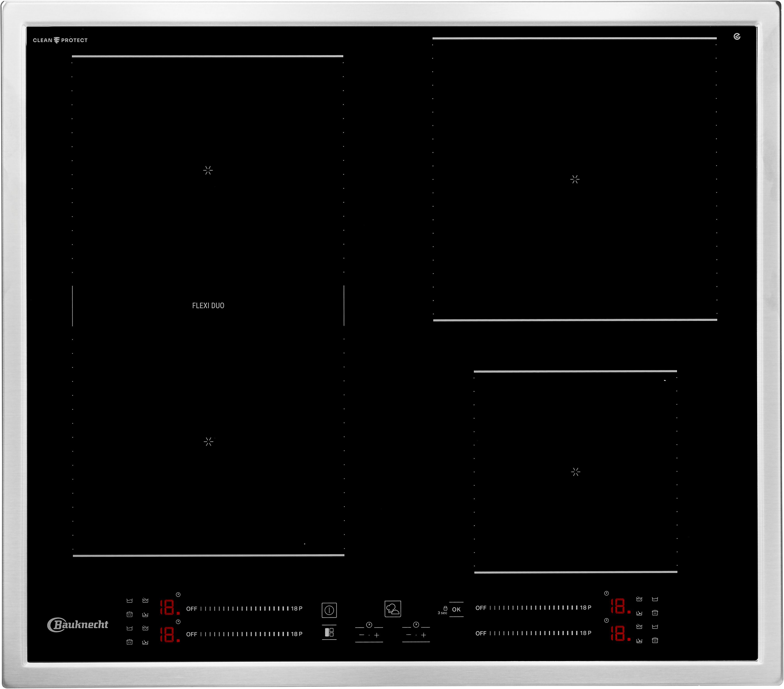The image size is (784, 689).
Task: Tap the upper-left power slider bar
Action: tap(244, 608)
